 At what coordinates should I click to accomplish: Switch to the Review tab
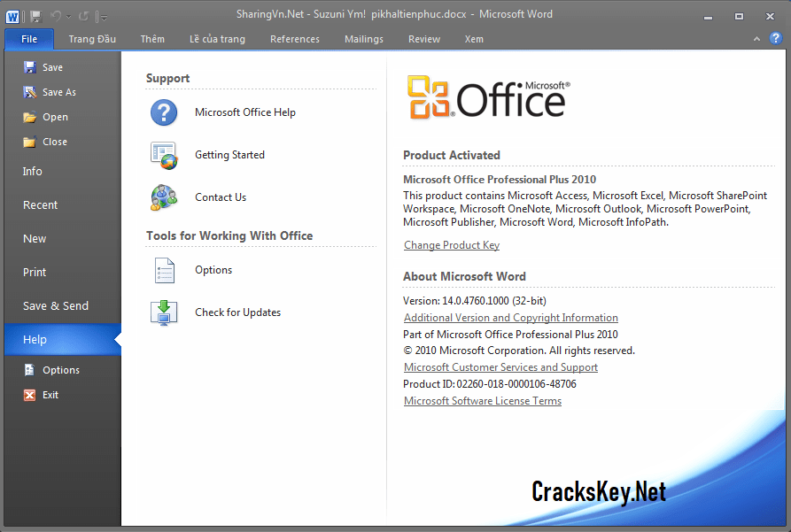[x=423, y=39]
